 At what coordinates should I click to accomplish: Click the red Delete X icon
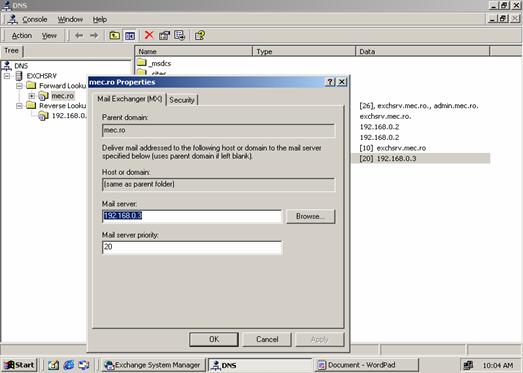pos(149,35)
